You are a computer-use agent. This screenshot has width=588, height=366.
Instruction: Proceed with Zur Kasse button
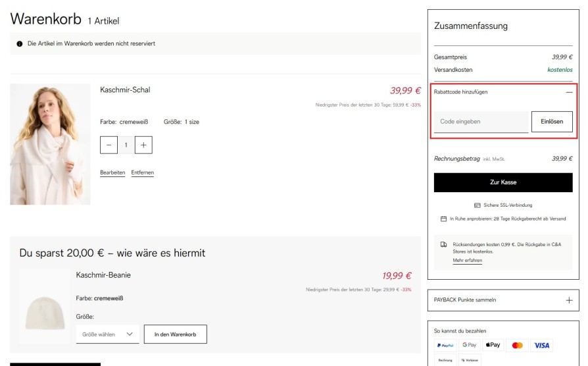503,182
